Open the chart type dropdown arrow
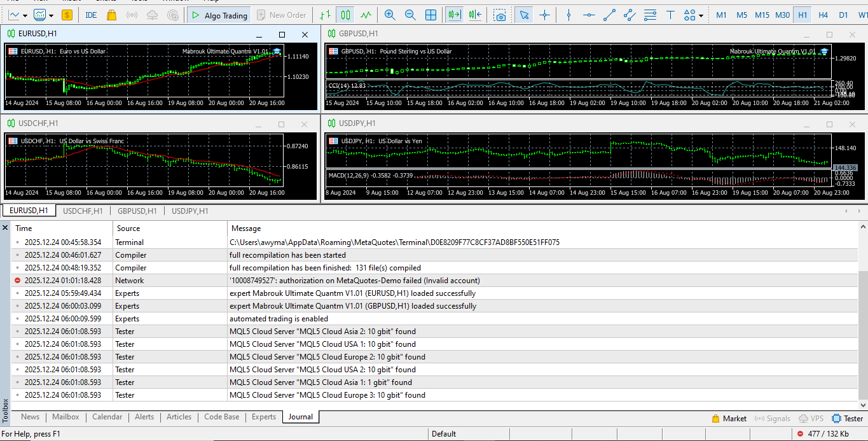Image resolution: width=868 pixels, height=441 pixels. tap(25, 15)
